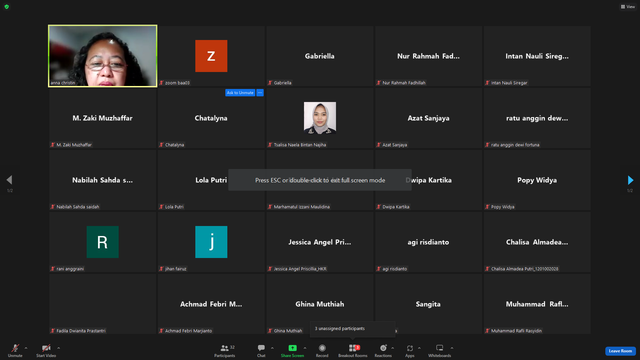Open video options caret next to Start Video
The image size is (640, 360).
(x=58, y=348)
